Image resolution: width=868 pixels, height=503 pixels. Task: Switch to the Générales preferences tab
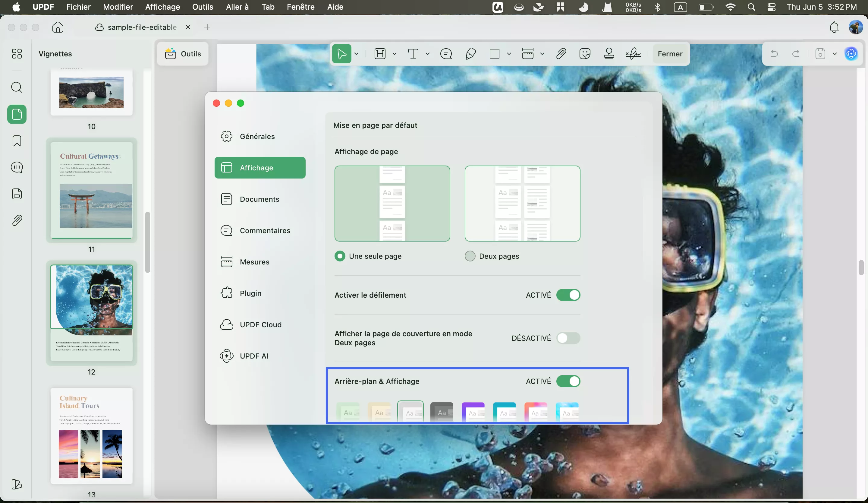260,136
